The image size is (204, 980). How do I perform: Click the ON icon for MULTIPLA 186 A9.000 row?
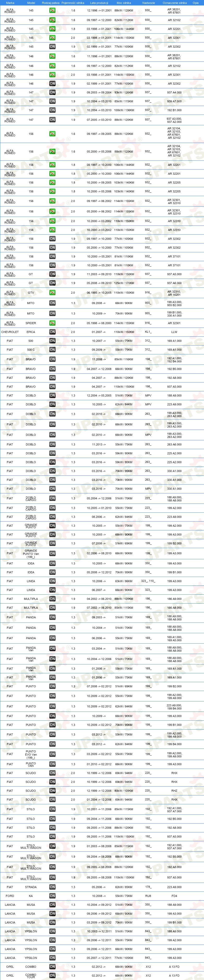pyautogui.click(x=52, y=599)
